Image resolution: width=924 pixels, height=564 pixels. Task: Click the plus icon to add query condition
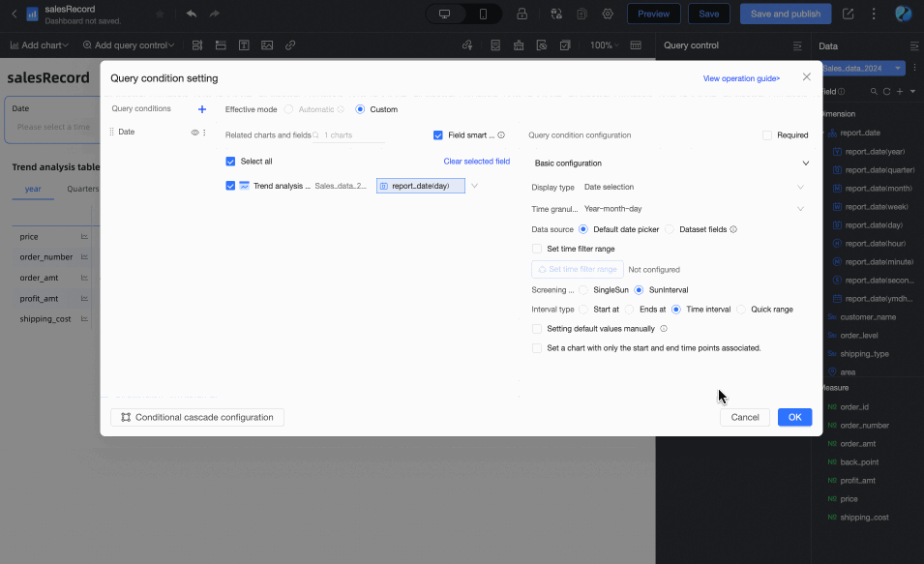point(202,109)
